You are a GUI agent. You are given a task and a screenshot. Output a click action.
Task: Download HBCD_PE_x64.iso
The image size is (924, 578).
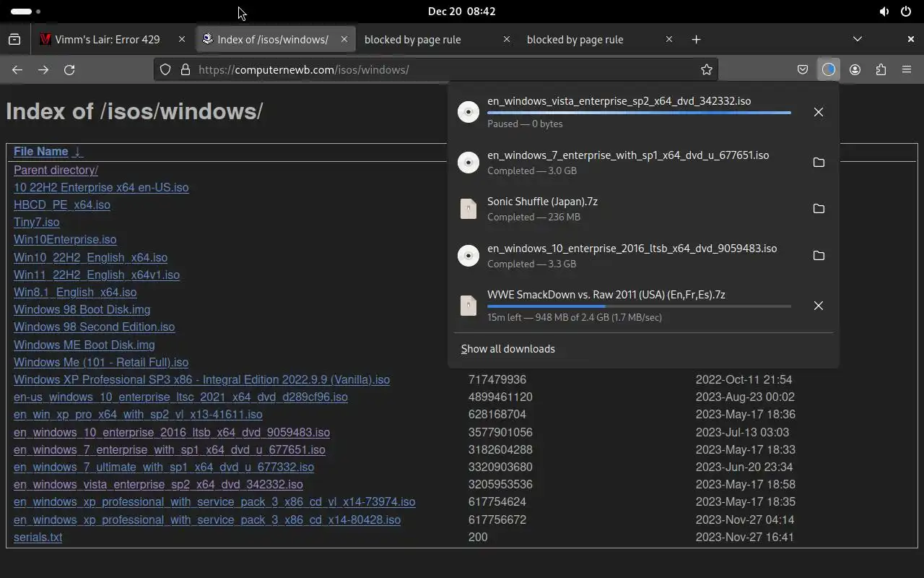62,204
